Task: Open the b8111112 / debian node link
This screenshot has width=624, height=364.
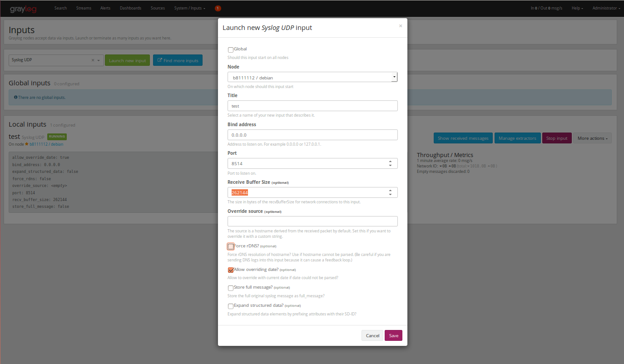Action: click(46, 144)
